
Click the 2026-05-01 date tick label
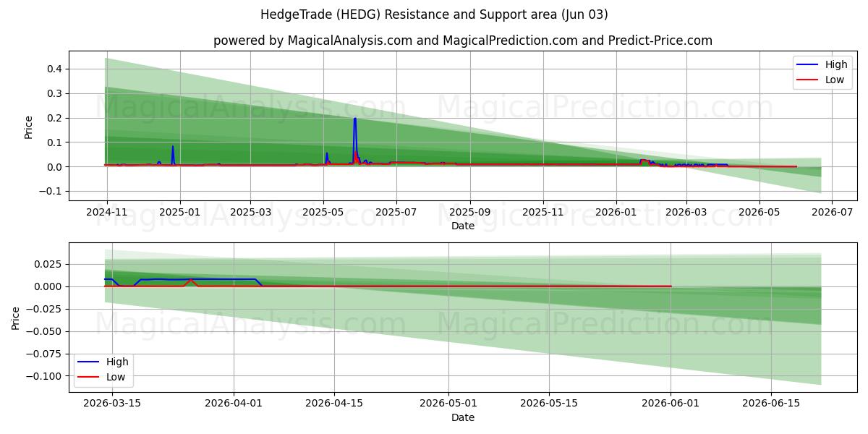(x=449, y=402)
